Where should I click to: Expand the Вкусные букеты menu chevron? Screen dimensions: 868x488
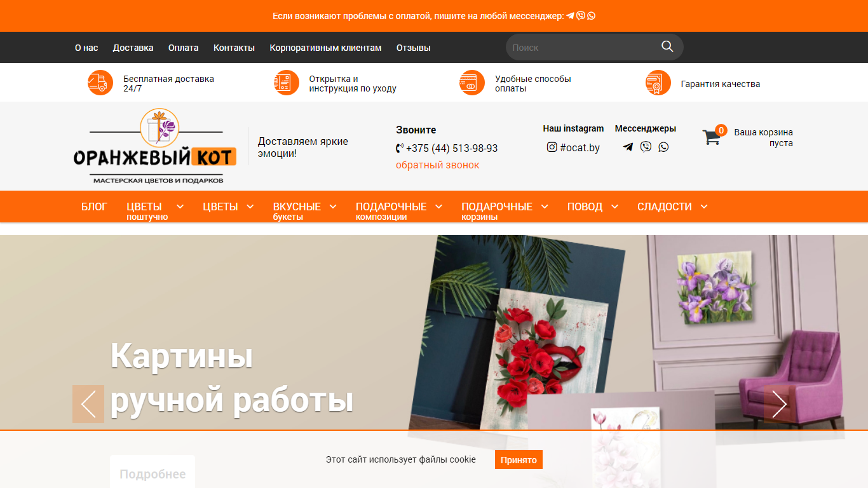(x=332, y=207)
